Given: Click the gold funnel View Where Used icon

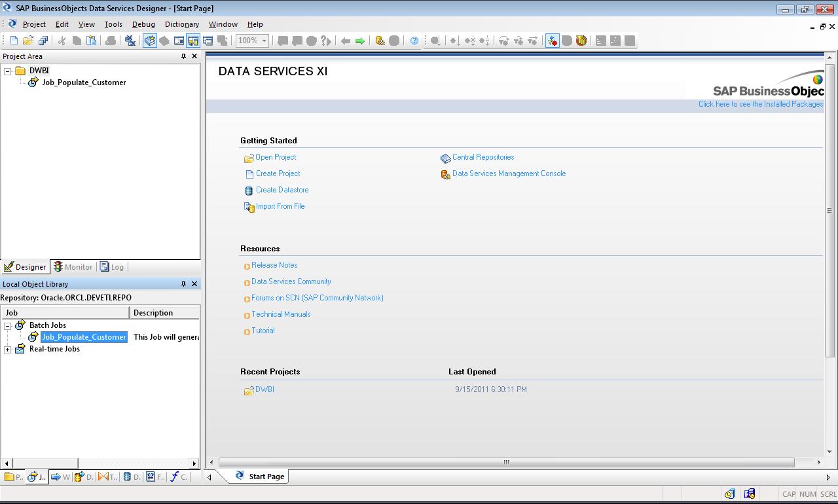Looking at the screenshot, I should pos(581,41).
